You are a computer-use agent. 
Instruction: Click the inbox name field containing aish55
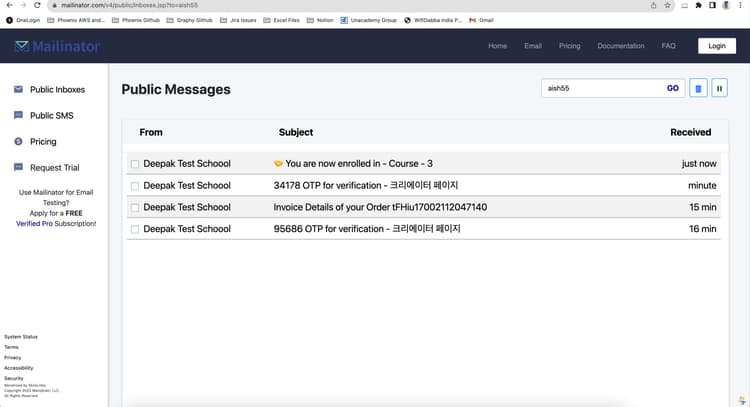click(x=600, y=88)
